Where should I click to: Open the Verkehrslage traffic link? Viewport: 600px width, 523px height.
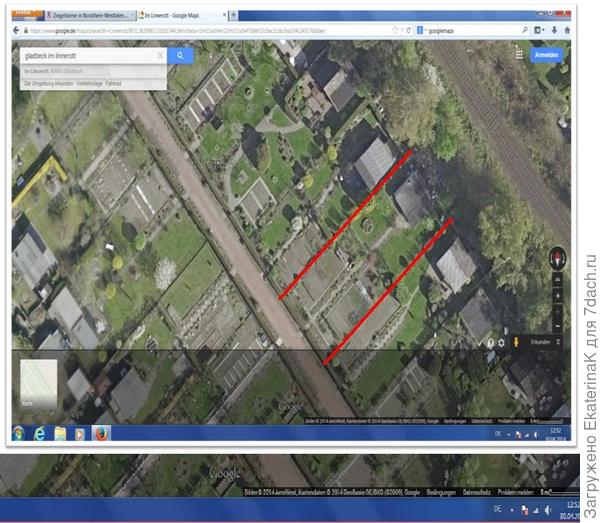90,84
